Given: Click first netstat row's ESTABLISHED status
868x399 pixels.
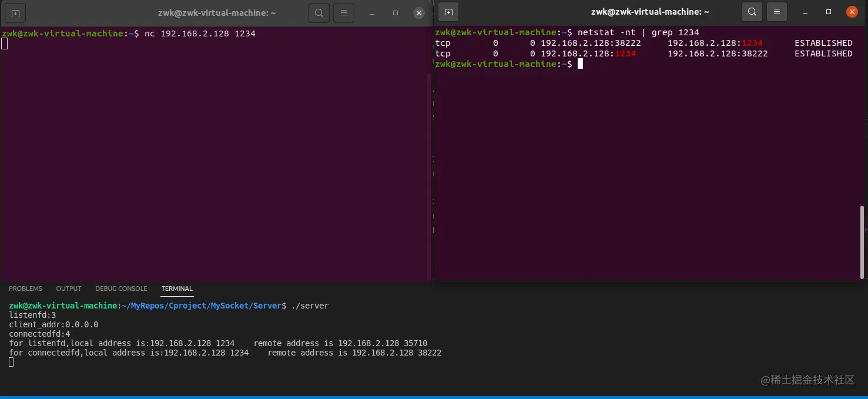Looking at the screenshot, I should [x=823, y=43].
